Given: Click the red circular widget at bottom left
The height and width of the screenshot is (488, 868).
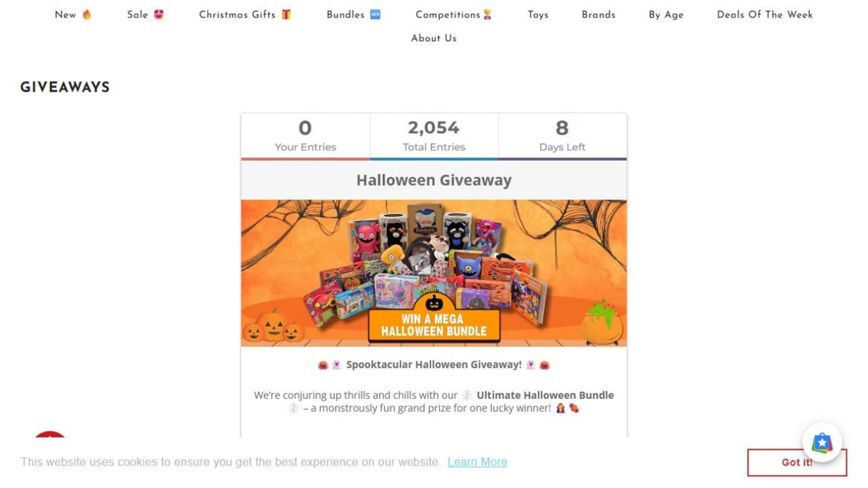Looking at the screenshot, I should [50, 435].
